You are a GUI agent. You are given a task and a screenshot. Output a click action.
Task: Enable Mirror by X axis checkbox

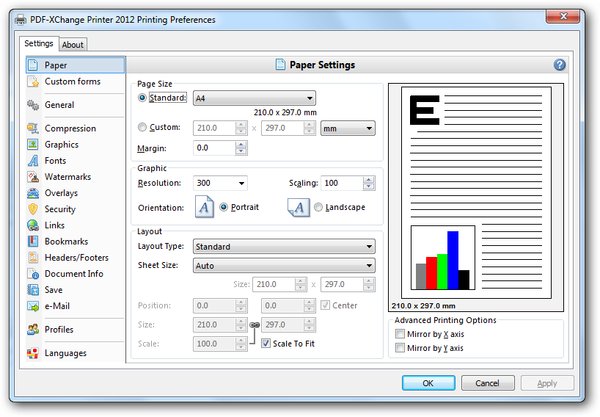[401, 333]
